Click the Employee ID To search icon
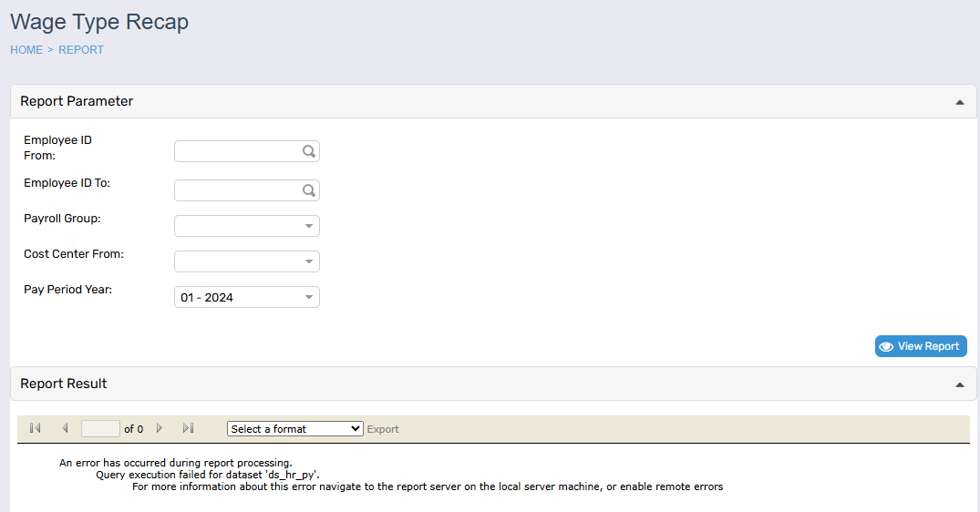 pyautogui.click(x=309, y=190)
